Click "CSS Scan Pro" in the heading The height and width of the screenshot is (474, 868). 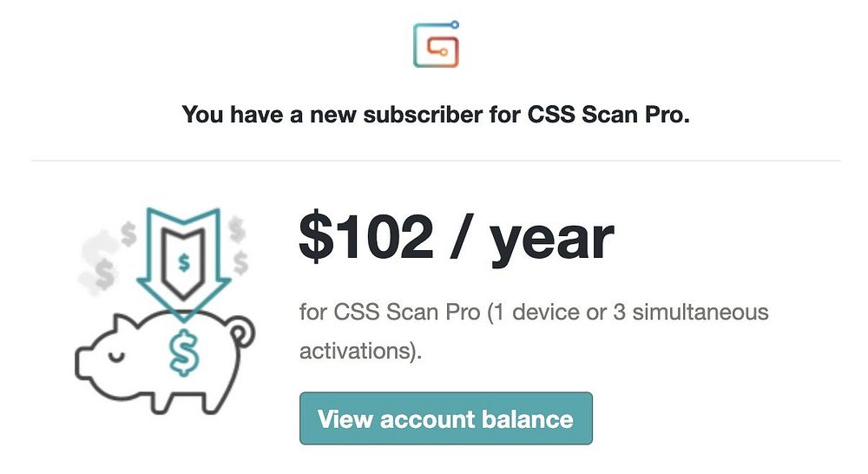coord(608,115)
